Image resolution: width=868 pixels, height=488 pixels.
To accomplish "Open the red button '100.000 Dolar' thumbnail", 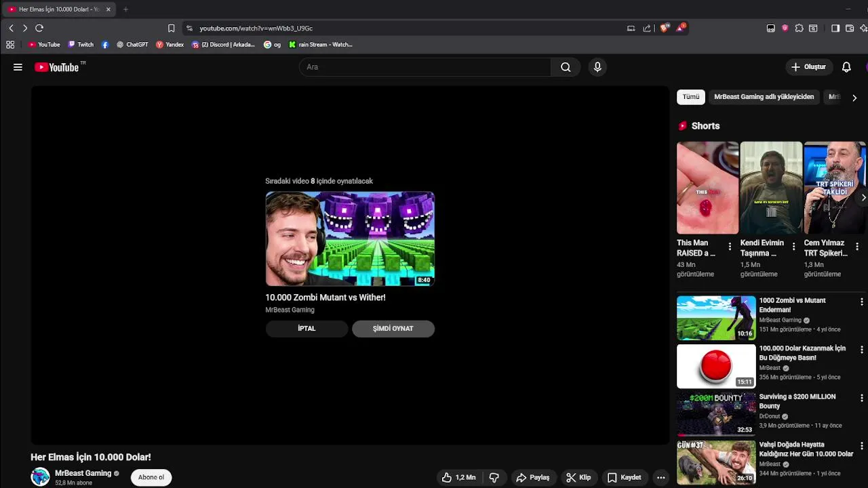I will click(716, 366).
